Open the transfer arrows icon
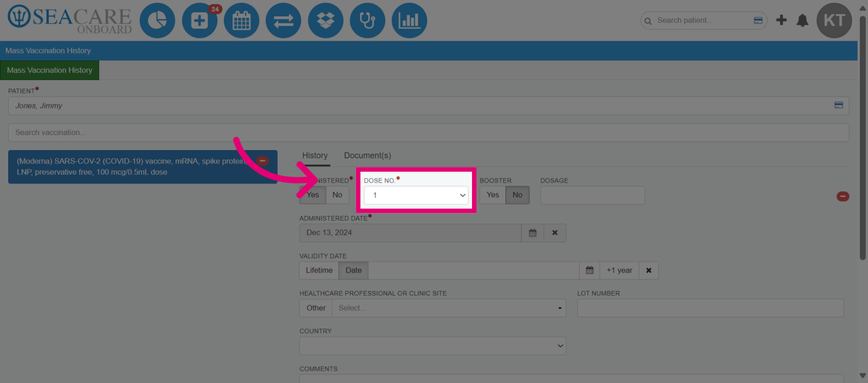 point(283,20)
